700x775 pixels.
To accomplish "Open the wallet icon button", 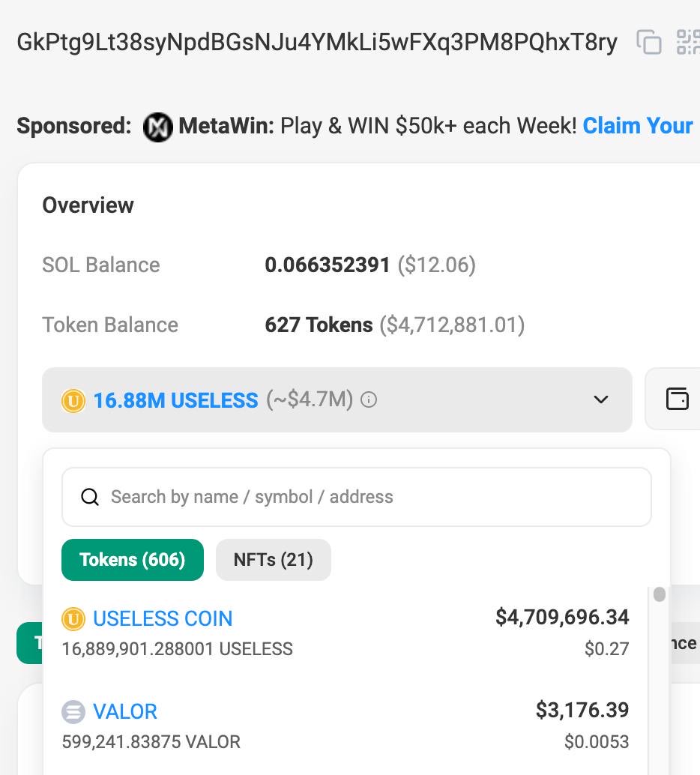I will click(x=677, y=399).
